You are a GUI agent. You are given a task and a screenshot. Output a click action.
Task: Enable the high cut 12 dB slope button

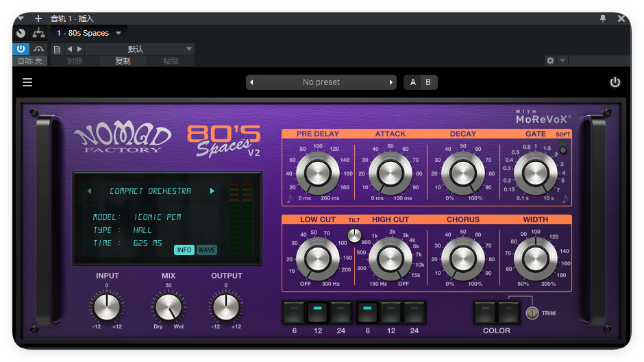pyautogui.click(x=391, y=312)
